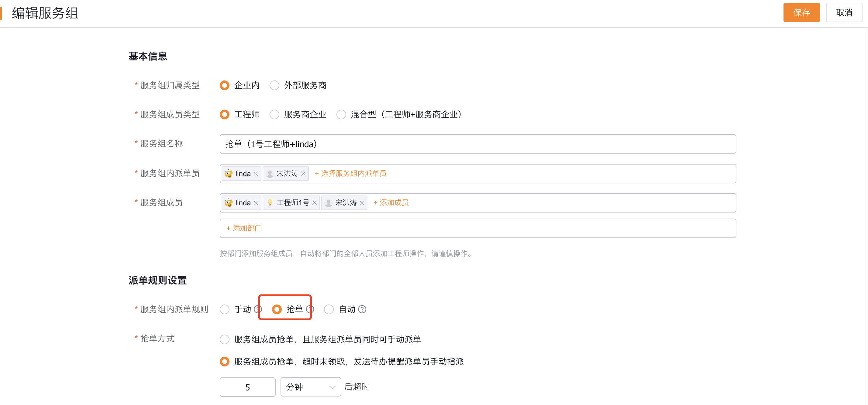The width and height of the screenshot is (868, 405).
Task: Remove linda from dispatcher list
Action: click(256, 174)
